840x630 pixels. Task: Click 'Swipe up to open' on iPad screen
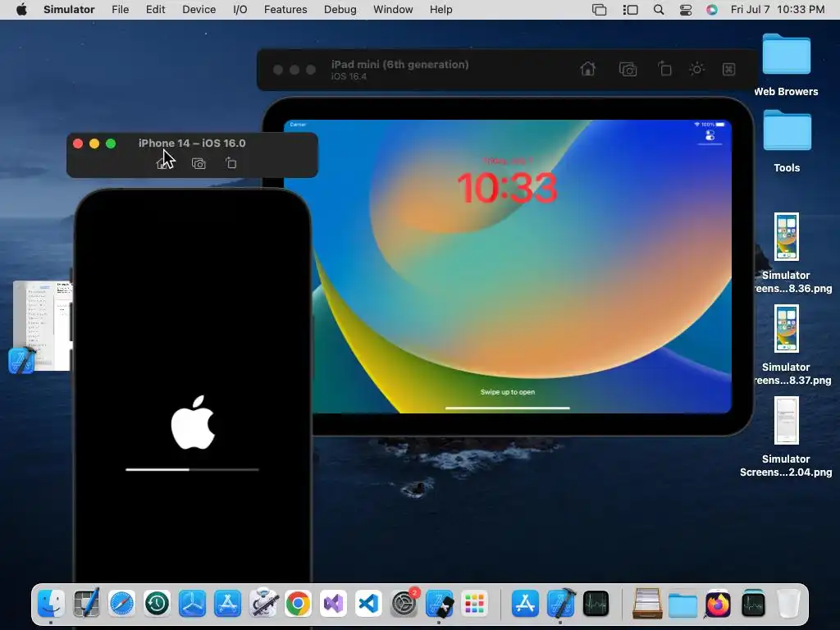507,392
